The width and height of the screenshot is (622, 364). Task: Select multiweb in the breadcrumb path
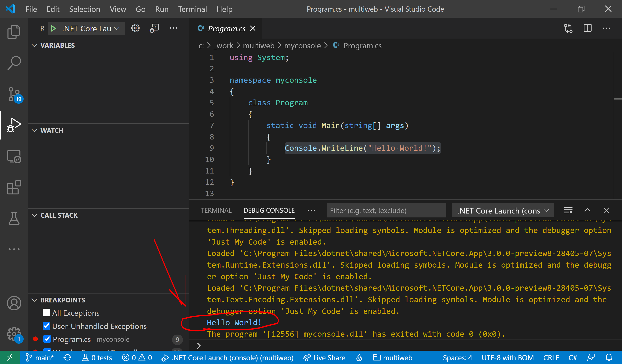(258, 46)
